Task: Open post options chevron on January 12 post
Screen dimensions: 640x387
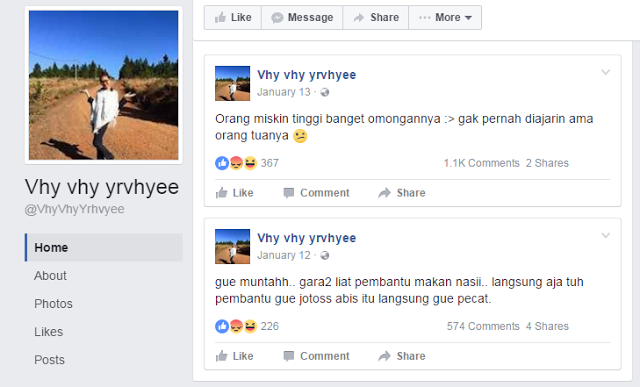Action: click(x=606, y=236)
